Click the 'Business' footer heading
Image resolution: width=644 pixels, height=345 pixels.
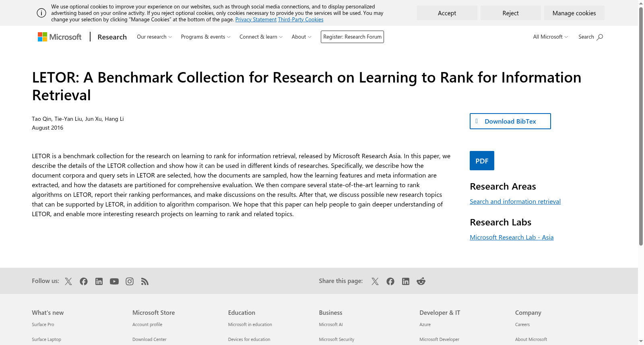point(331,313)
